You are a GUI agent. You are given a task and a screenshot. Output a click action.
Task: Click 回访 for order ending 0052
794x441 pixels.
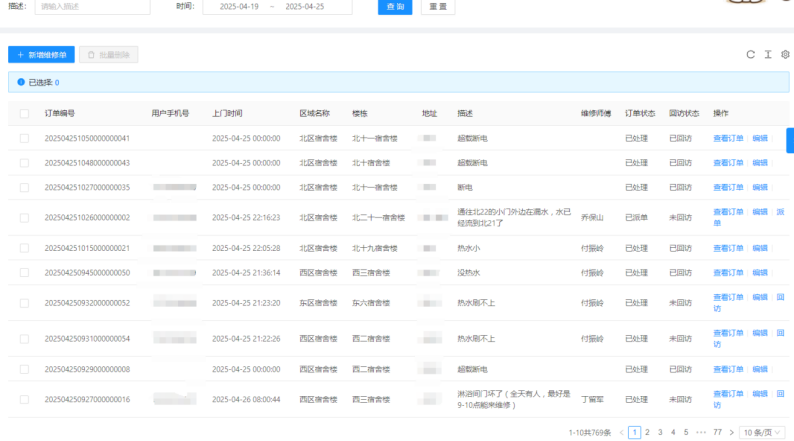coord(780,297)
